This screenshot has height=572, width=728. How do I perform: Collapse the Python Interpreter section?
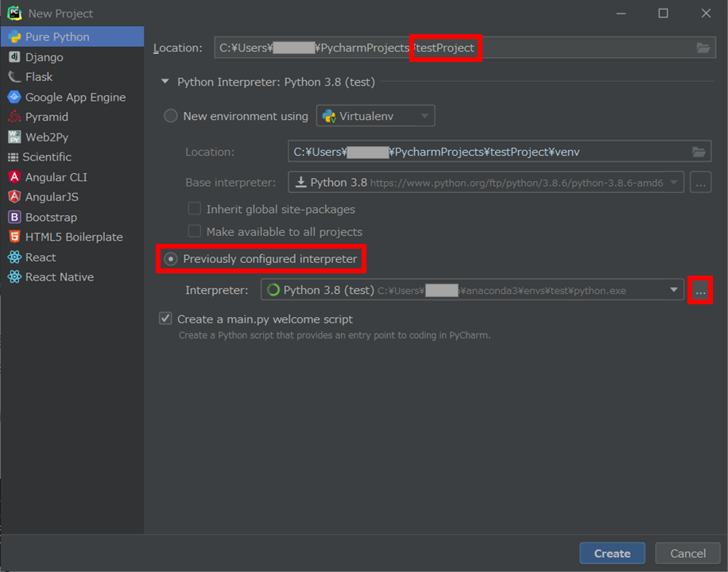[165, 81]
